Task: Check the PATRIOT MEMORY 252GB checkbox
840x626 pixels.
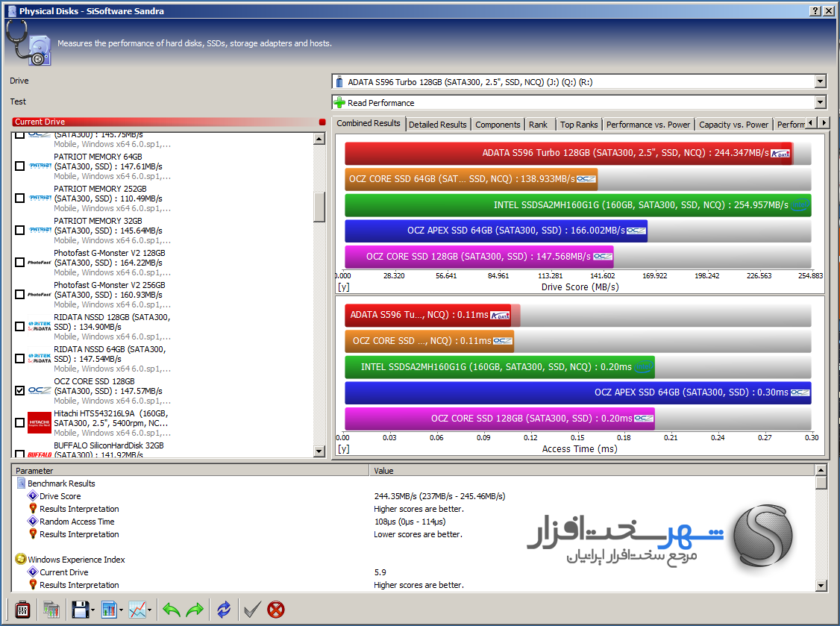Action: pyautogui.click(x=20, y=198)
